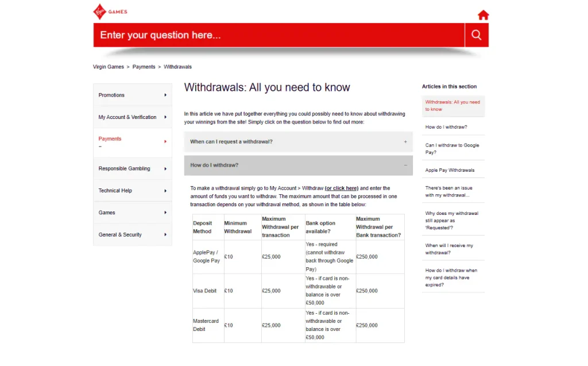This screenshot has height=366, width=588.
Task: Expand the General & Security arrow
Action: tap(165, 234)
